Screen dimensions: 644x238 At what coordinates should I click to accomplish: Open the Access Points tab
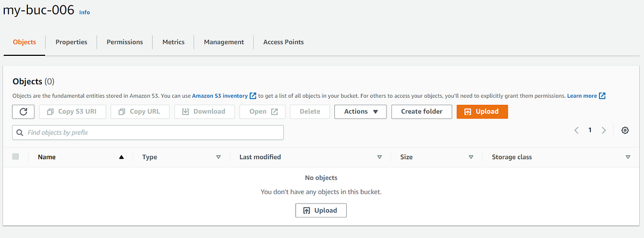click(283, 42)
